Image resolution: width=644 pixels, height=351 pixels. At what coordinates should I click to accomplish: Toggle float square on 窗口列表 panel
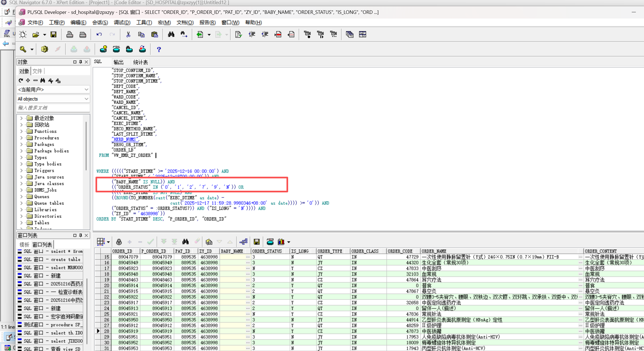coord(75,235)
